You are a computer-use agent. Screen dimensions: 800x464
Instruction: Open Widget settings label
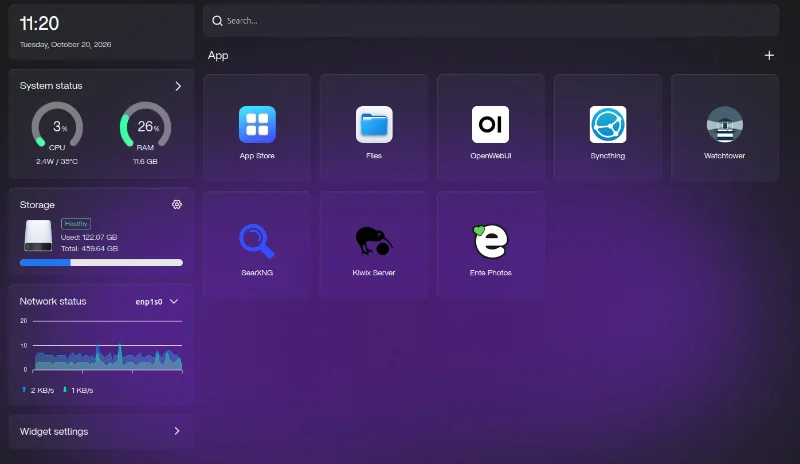click(x=54, y=431)
